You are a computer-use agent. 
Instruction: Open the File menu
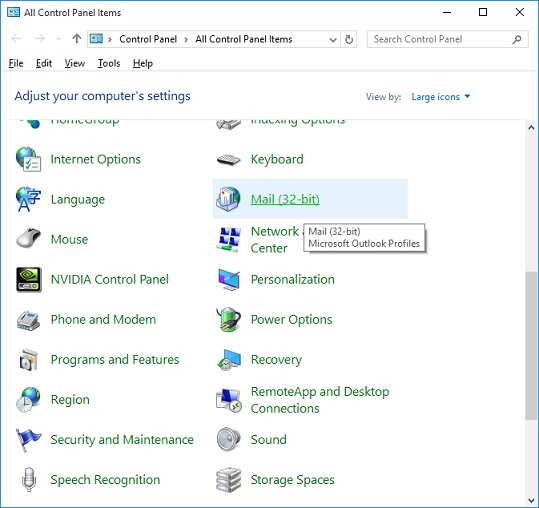pos(16,63)
